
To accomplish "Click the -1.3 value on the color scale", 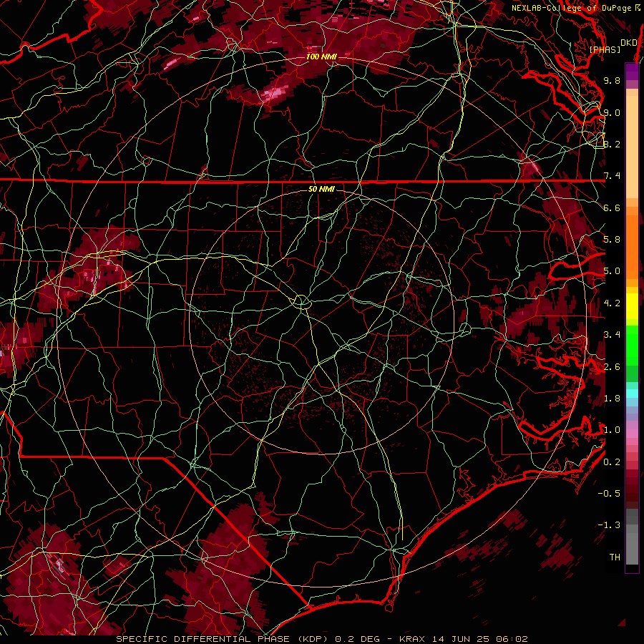I will click(x=609, y=525).
